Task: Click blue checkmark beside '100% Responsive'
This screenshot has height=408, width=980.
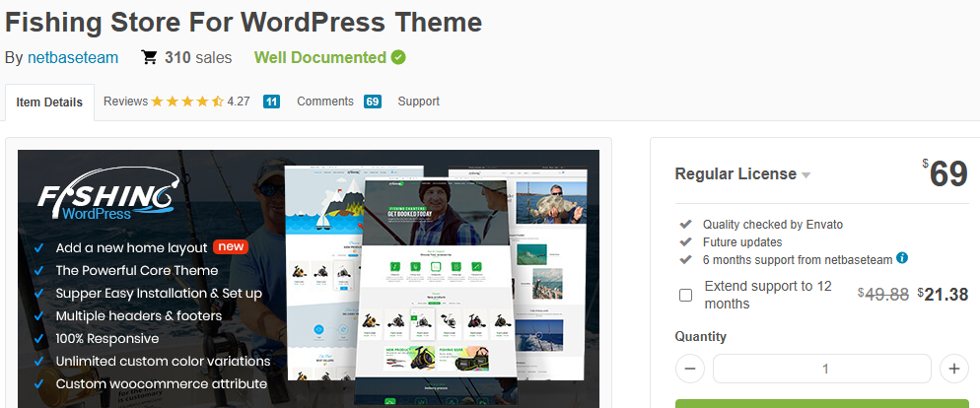Action: [38, 339]
